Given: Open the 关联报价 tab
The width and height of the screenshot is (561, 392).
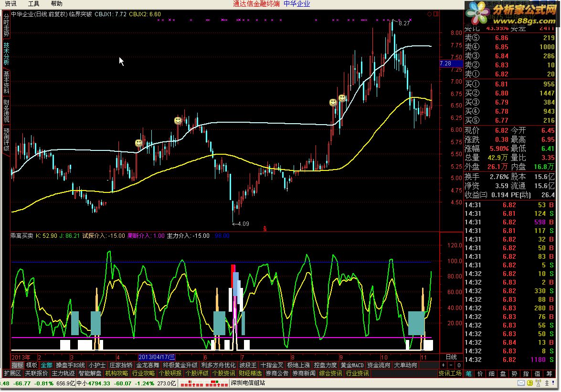Looking at the screenshot, I should [x=36, y=373].
